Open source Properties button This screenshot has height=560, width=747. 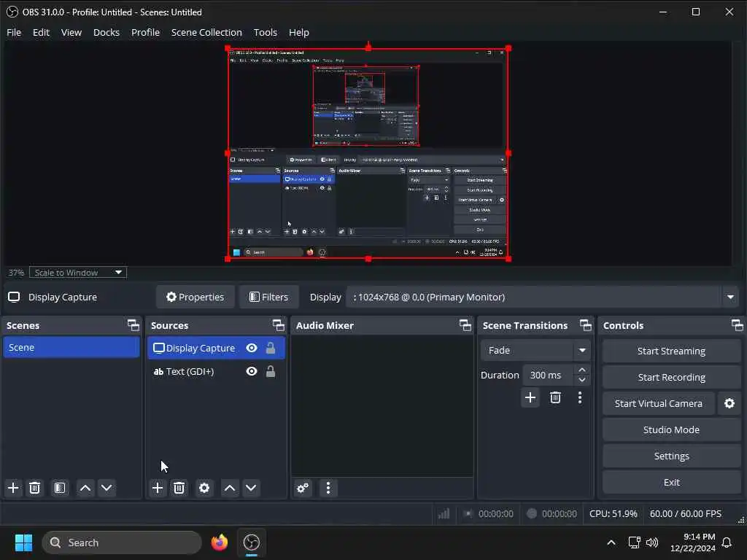coord(196,297)
